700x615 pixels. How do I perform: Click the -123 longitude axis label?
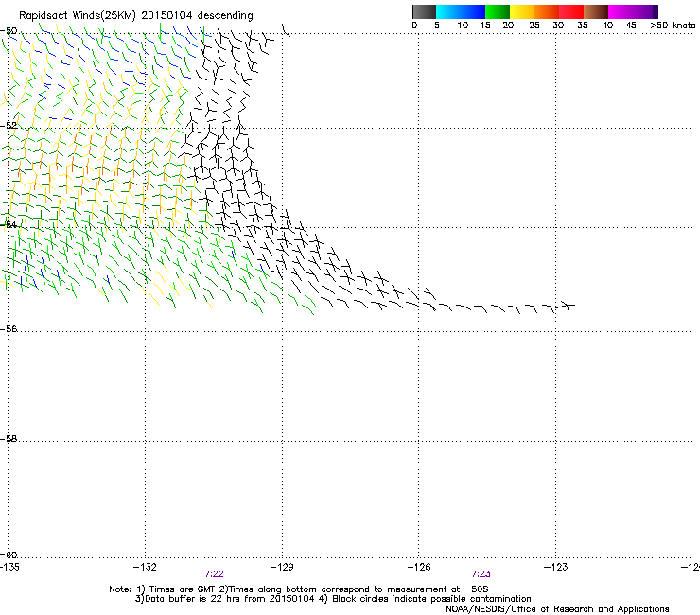556,567
